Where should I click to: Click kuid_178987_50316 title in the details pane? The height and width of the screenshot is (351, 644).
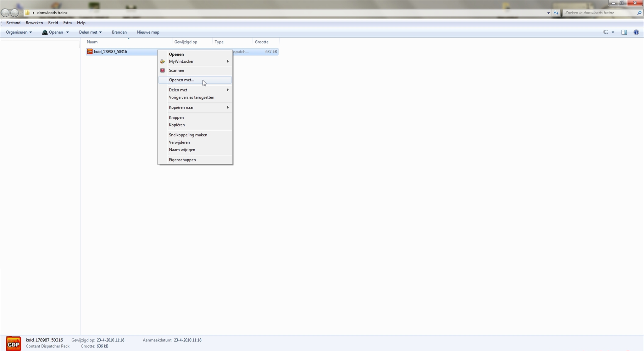(44, 340)
